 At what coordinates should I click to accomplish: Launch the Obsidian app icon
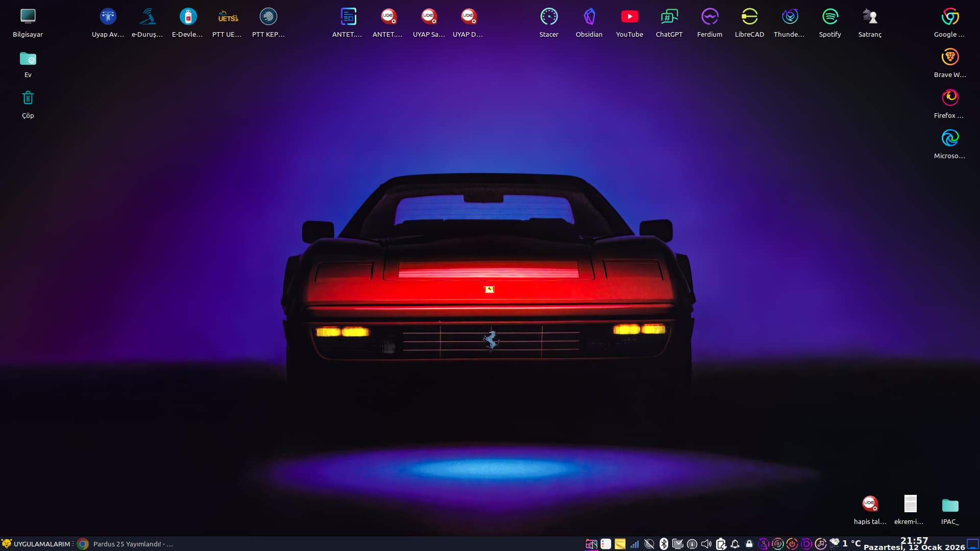click(589, 17)
